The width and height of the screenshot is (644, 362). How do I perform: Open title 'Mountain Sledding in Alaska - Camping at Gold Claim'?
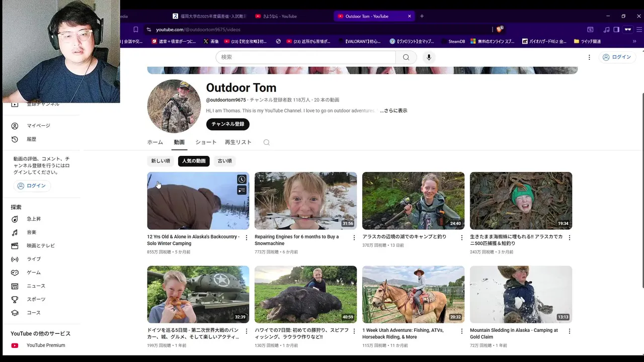pos(514,334)
